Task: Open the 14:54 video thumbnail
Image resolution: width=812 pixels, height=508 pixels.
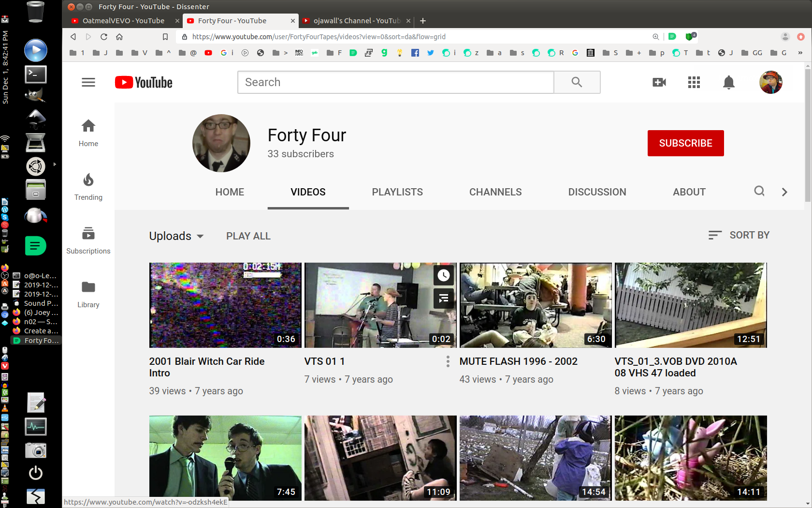Action: (x=536, y=458)
